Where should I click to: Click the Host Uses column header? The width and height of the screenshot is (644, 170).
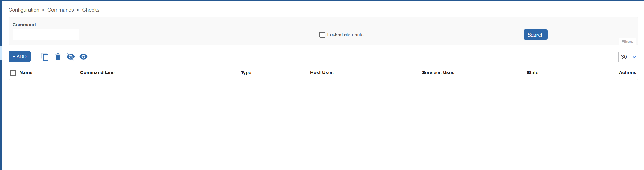[x=322, y=73]
